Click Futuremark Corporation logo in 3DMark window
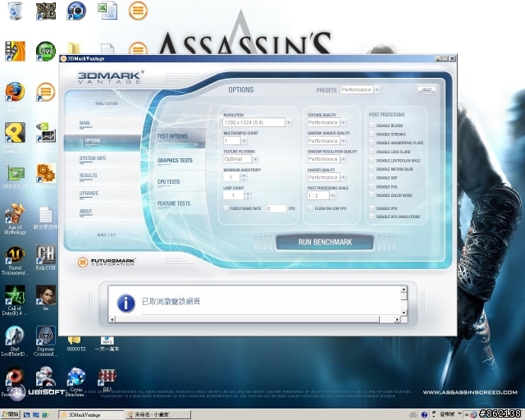The image size is (525, 420). [x=107, y=262]
